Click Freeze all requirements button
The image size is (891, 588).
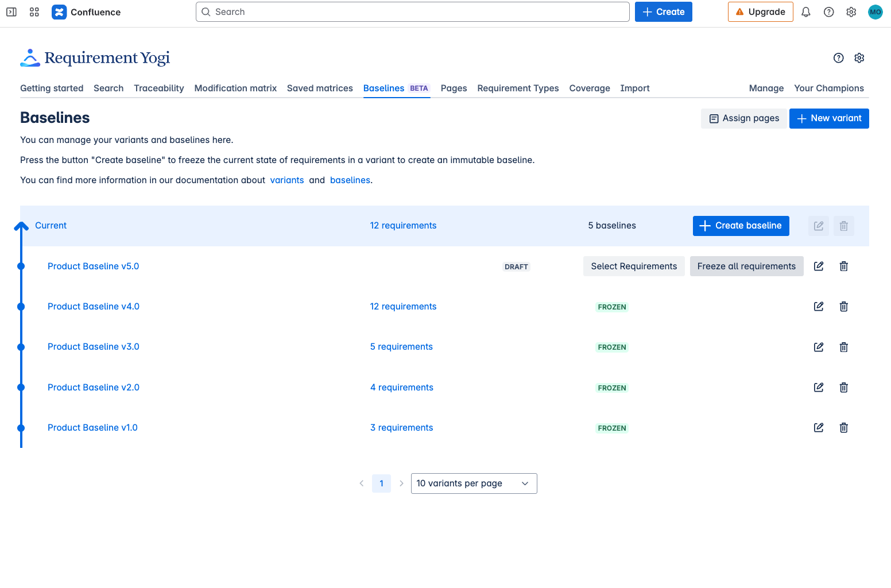tap(747, 266)
